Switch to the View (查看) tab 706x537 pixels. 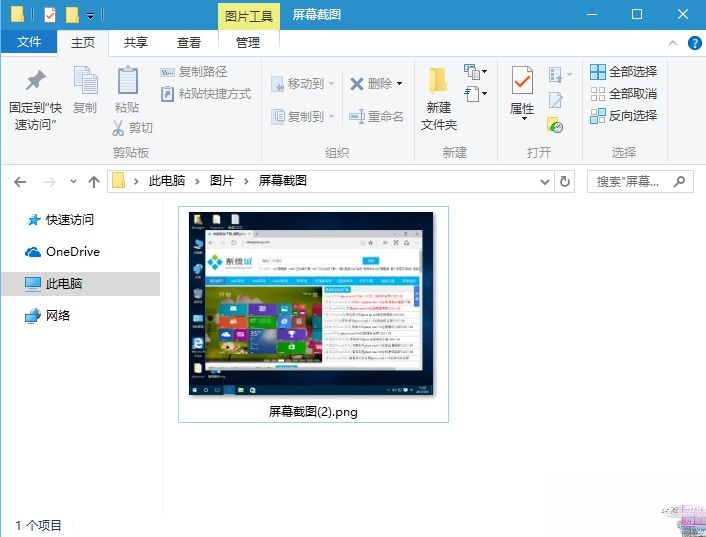[x=189, y=42]
